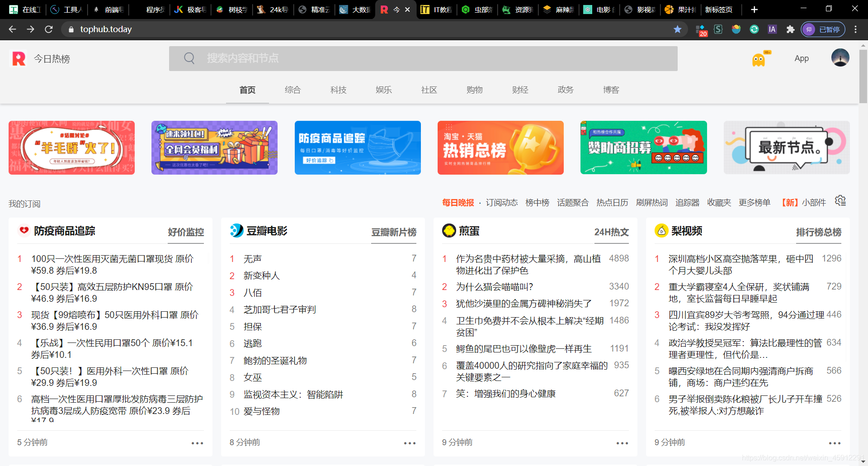Open the 羊毛群火了 banner
The image size is (868, 466).
point(71,147)
